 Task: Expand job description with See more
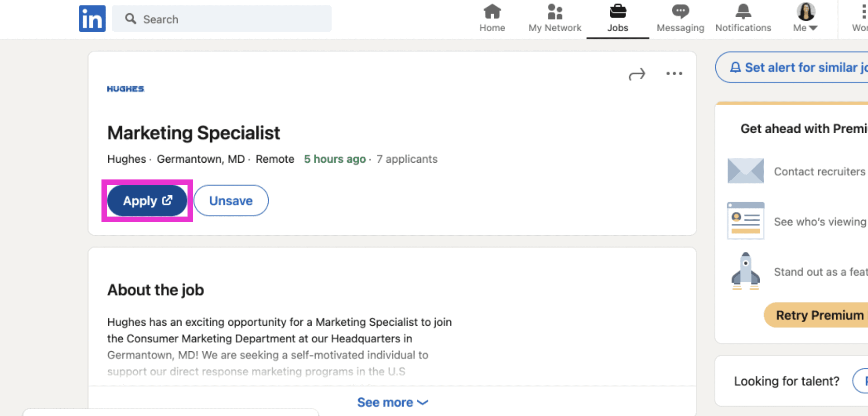[392, 402]
